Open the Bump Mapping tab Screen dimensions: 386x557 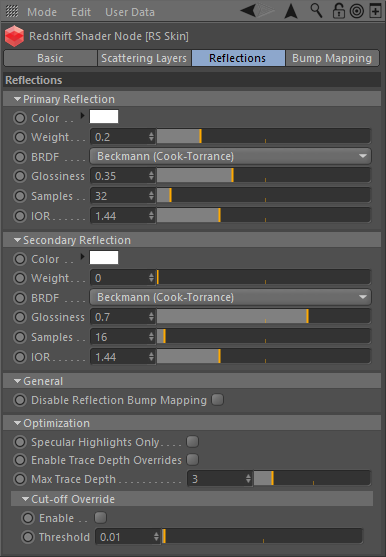tap(332, 58)
